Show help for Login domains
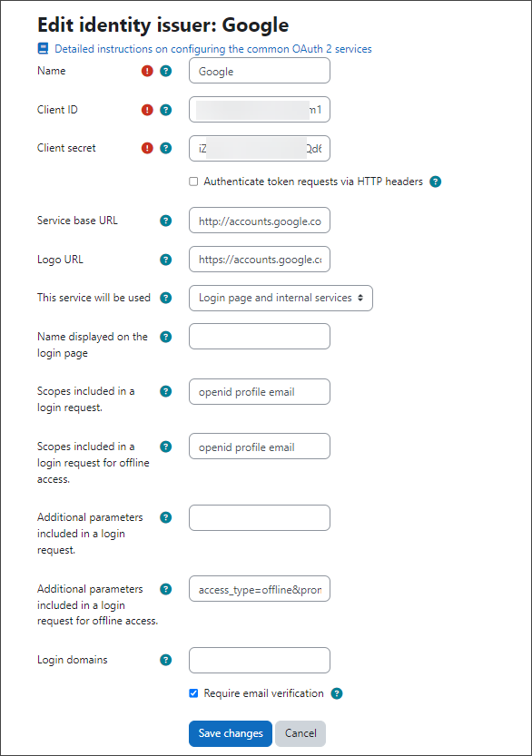This screenshot has width=532, height=756. coord(165,660)
